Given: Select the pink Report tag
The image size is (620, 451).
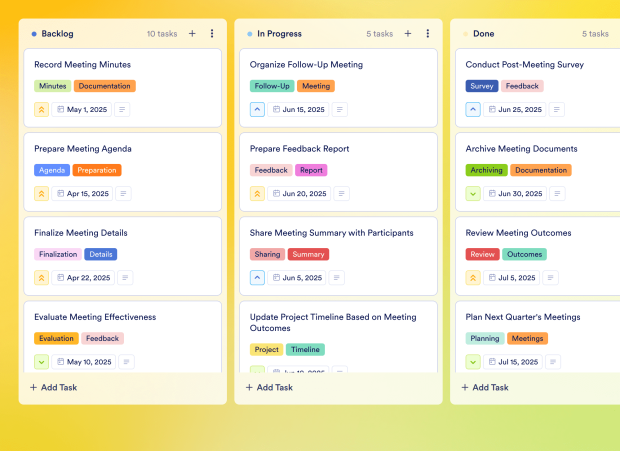Looking at the screenshot, I should click(311, 170).
